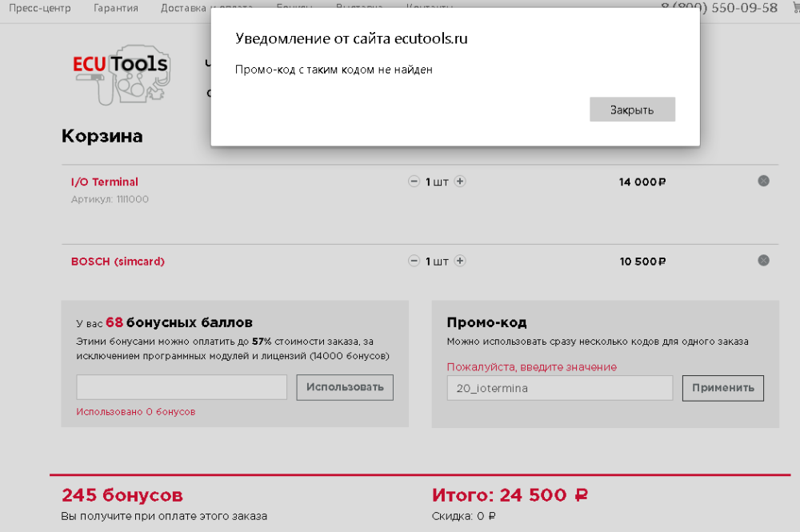Close the site notification dialog
Screen dimensions: 800x532
[632, 109]
